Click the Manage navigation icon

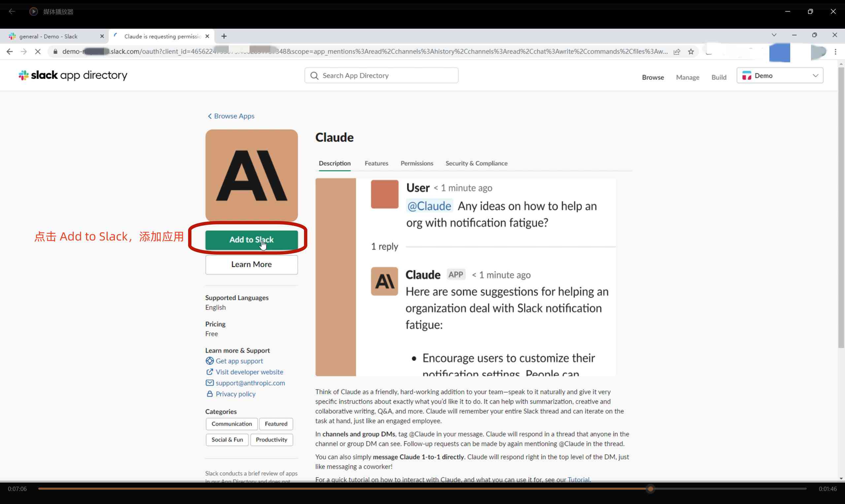687,77
